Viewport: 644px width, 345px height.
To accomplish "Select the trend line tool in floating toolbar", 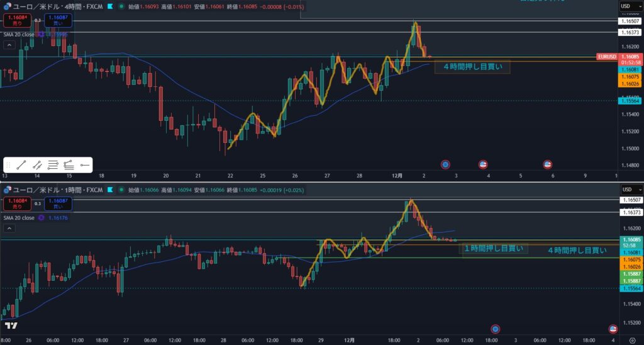I will pyautogui.click(x=21, y=165).
